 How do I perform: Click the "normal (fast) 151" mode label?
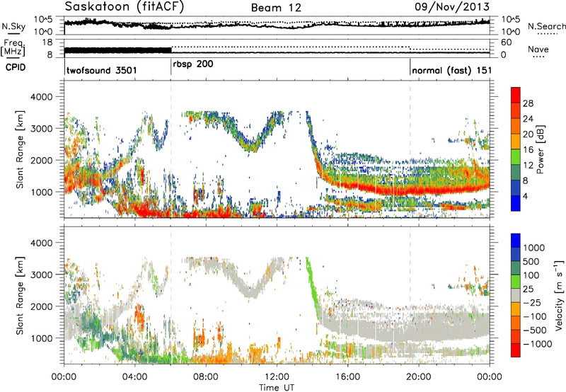tap(451, 70)
